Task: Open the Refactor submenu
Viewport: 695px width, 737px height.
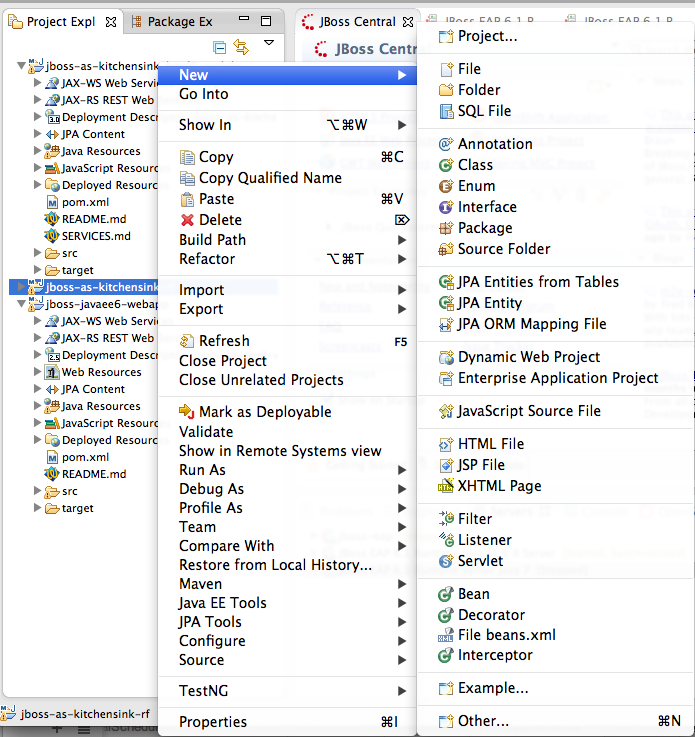Action: 288,259
